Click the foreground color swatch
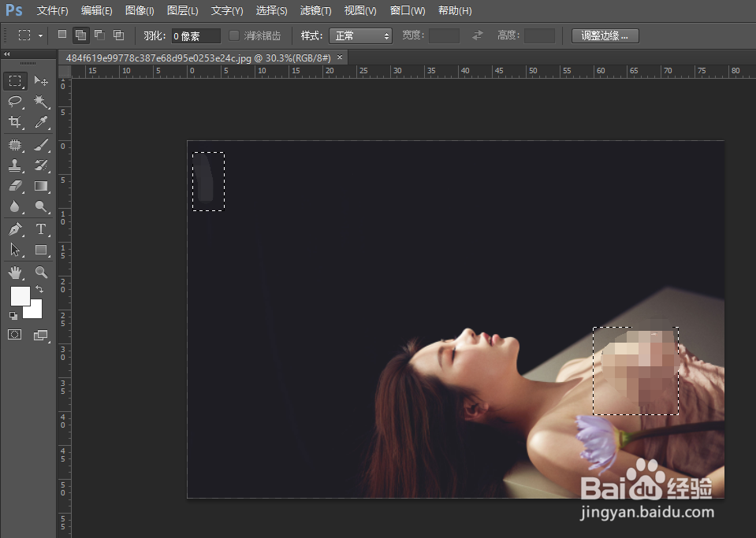The height and width of the screenshot is (538, 756). click(20, 295)
